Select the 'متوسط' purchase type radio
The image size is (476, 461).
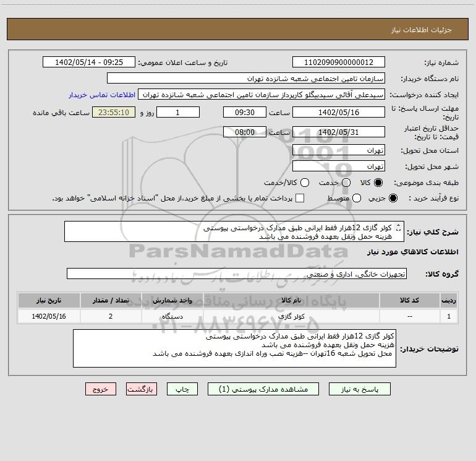coord(357,198)
